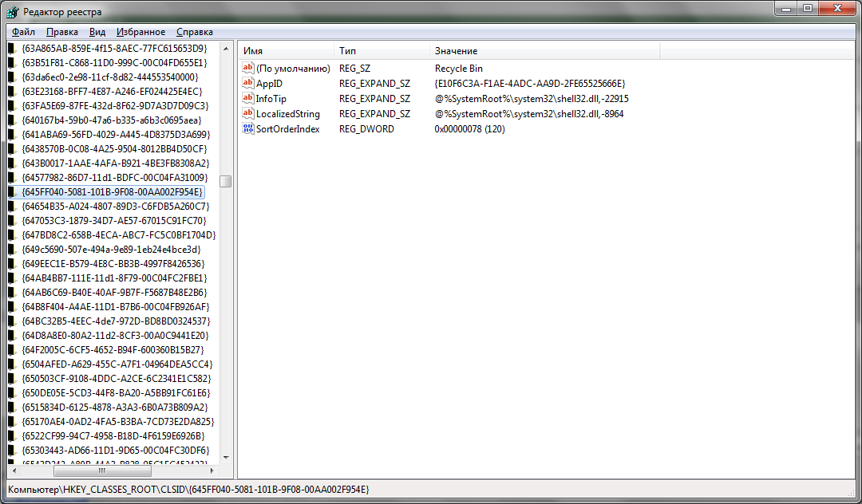Select key {63FA5E69-87FE-432d-8F62-9D7A3D7D09C3}
The image size is (862, 504).
coord(116,105)
